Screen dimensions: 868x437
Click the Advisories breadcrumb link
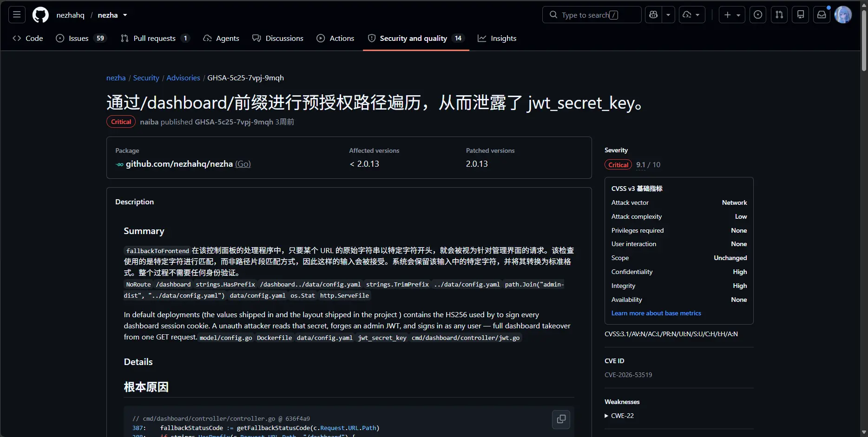[183, 78]
